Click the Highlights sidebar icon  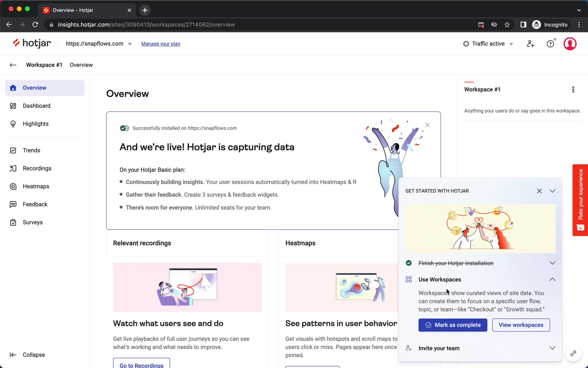coord(13,124)
